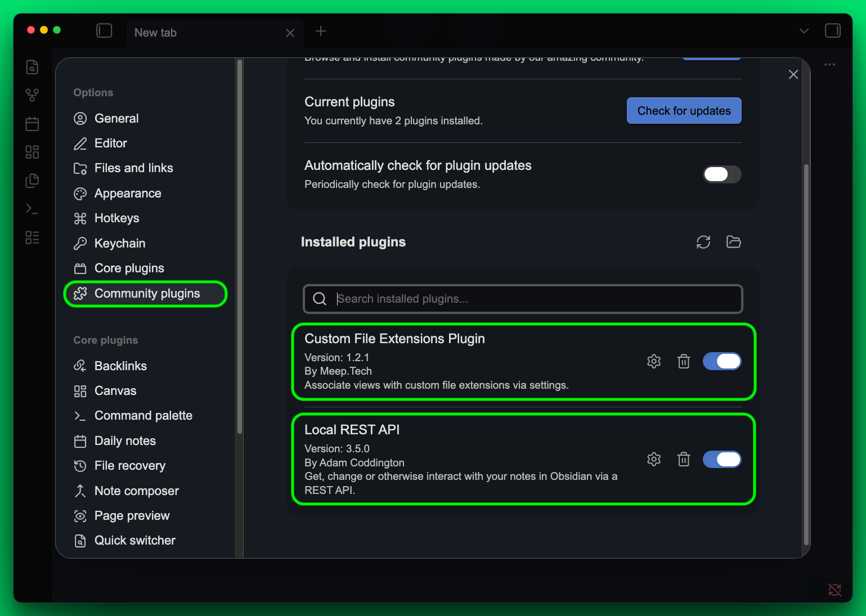Click Check for updates button
Viewport: 866px width, 616px height.
(684, 111)
